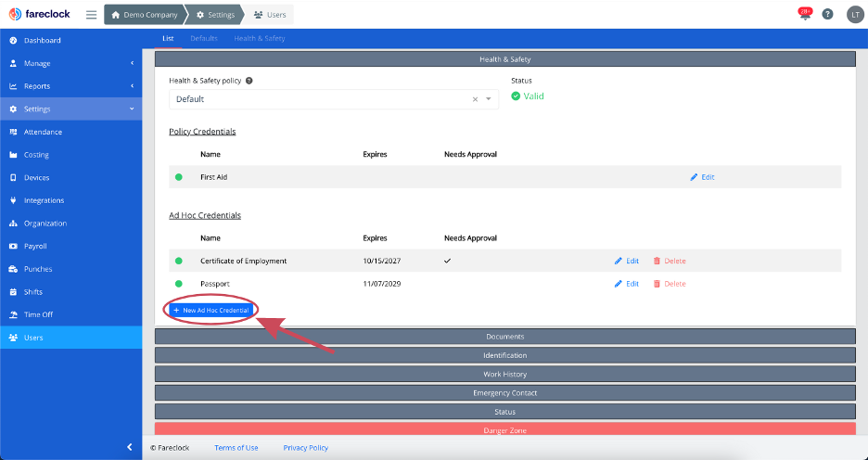This screenshot has width=868, height=460.
Task: Edit the Certificate of Employment credential
Action: 627,261
